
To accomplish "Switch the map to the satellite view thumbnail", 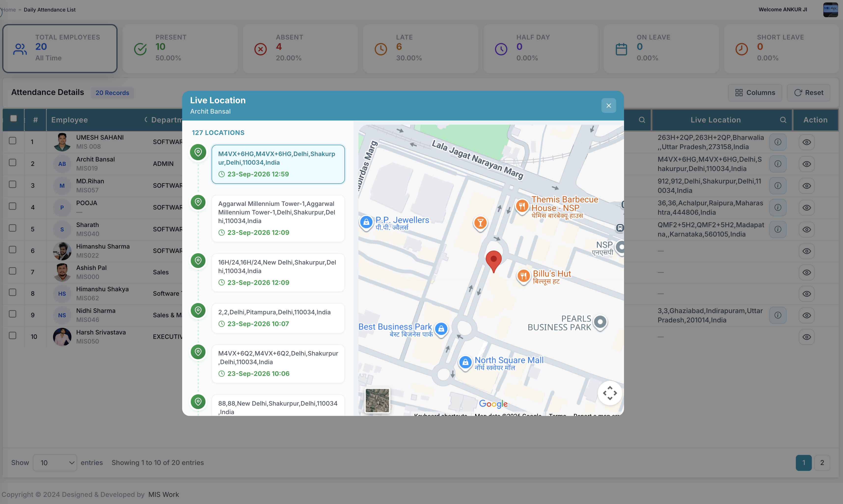I will click(377, 401).
